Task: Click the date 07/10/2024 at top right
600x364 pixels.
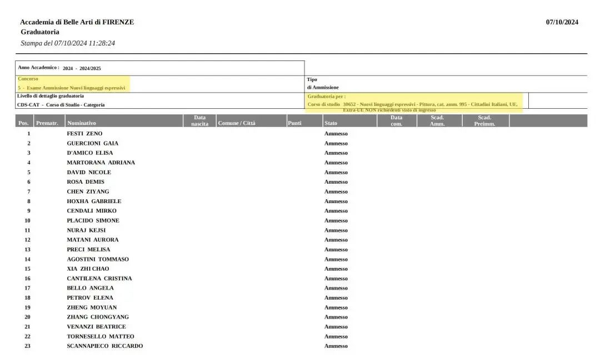Action: [562, 22]
